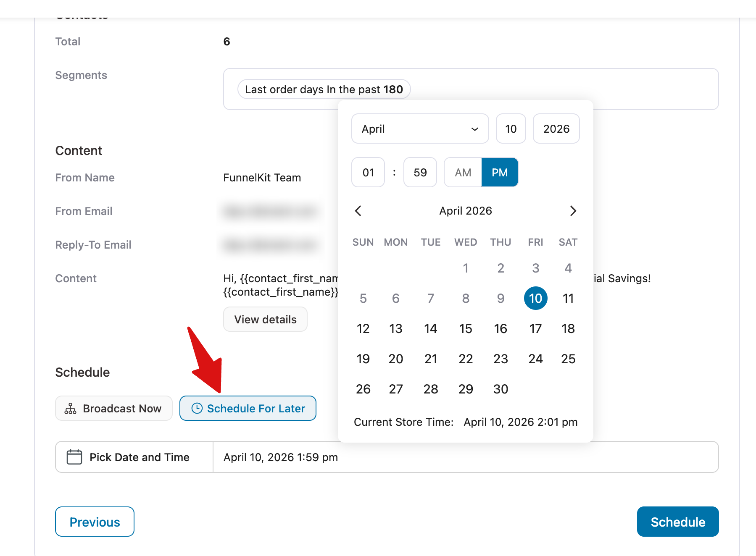Image resolution: width=756 pixels, height=556 pixels.
Task: Edit the minute field showing 59
Action: point(420,172)
